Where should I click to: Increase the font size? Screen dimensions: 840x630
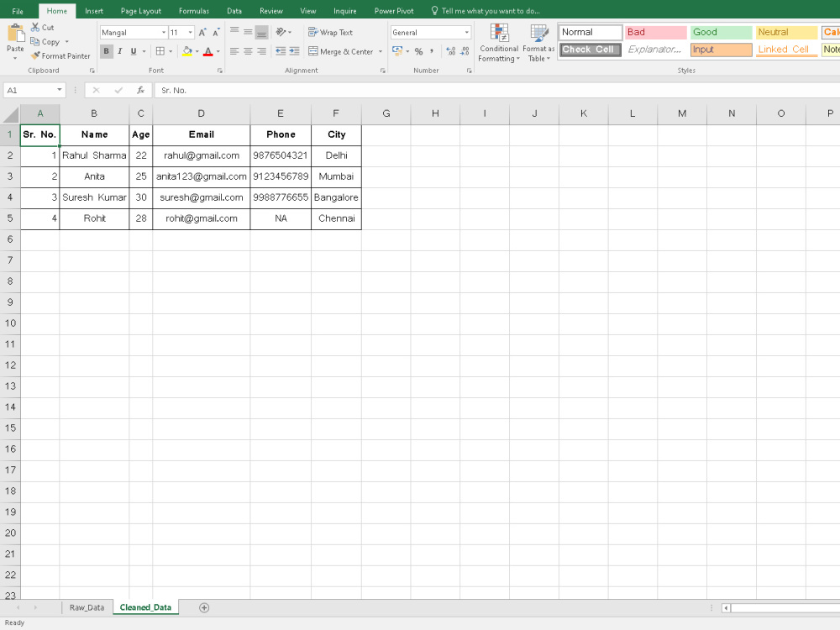click(202, 33)
